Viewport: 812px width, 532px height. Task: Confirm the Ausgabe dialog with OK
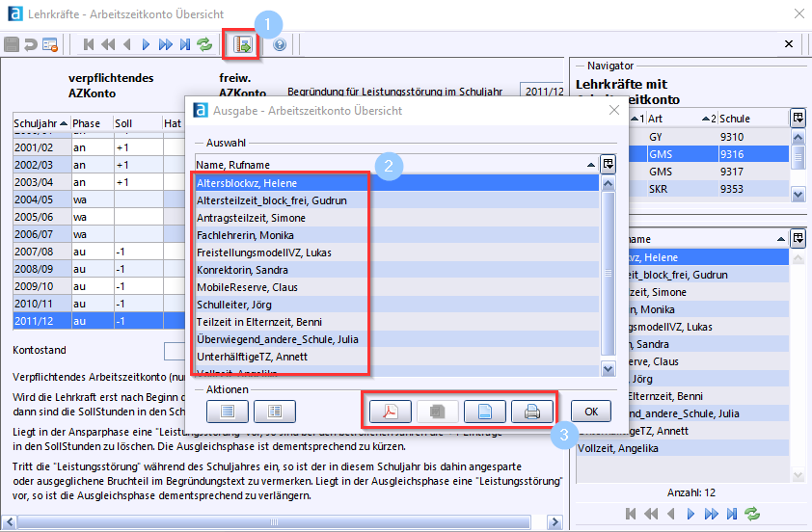591,412
